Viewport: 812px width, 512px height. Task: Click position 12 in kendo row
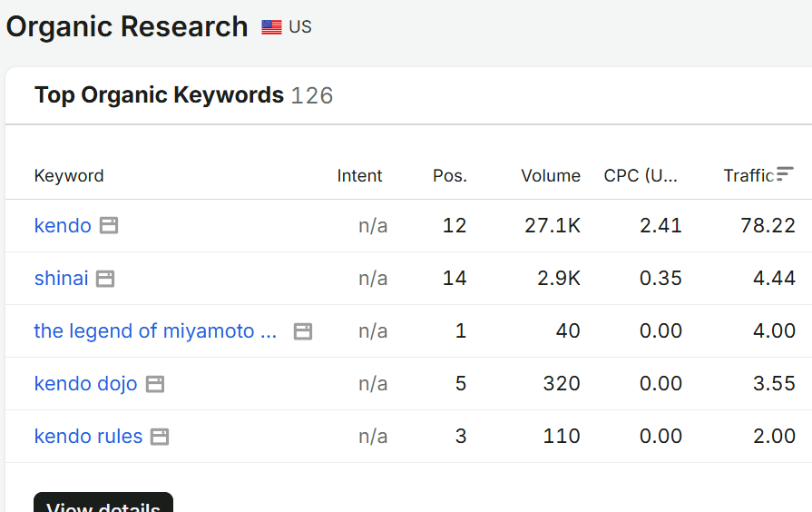click(455, 225)
